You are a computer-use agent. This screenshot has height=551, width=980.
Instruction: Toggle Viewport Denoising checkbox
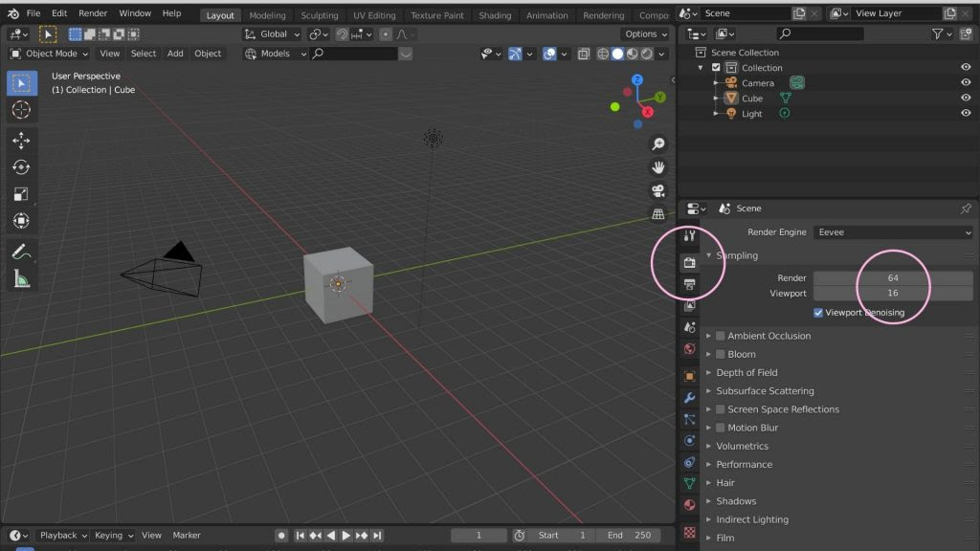(818, 313)
